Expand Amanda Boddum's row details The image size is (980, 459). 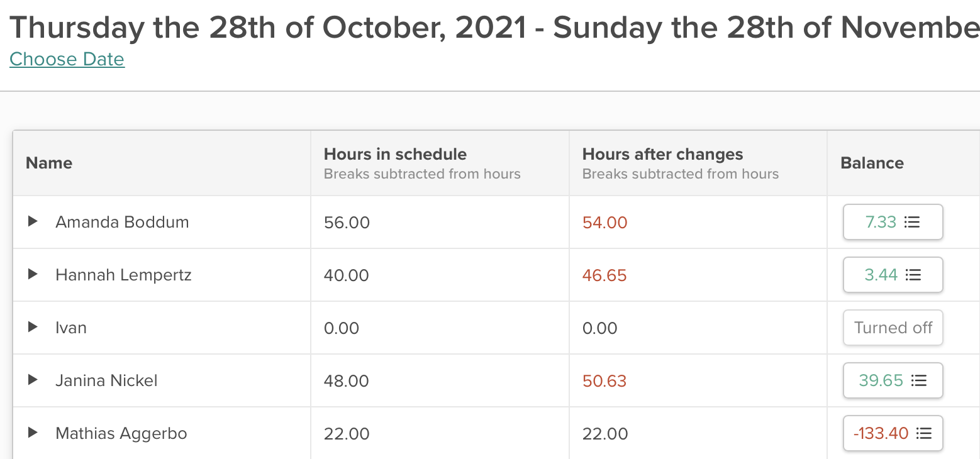(x=33, y=222)
